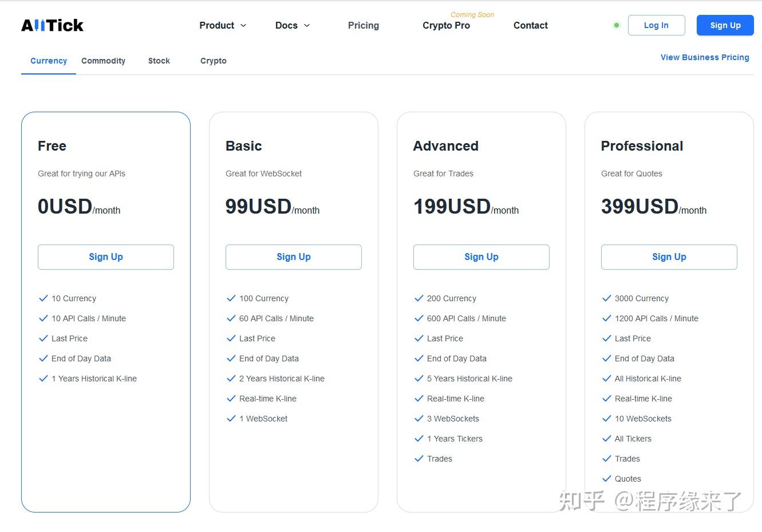762x532 pixels.
Task: Go to the Contact page
Action: coord(530,25)
